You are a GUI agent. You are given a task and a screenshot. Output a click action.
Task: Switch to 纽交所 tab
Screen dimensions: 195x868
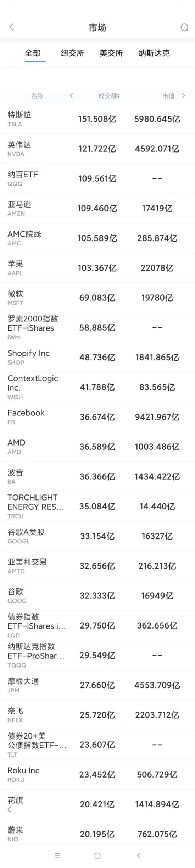pos(72,53)
